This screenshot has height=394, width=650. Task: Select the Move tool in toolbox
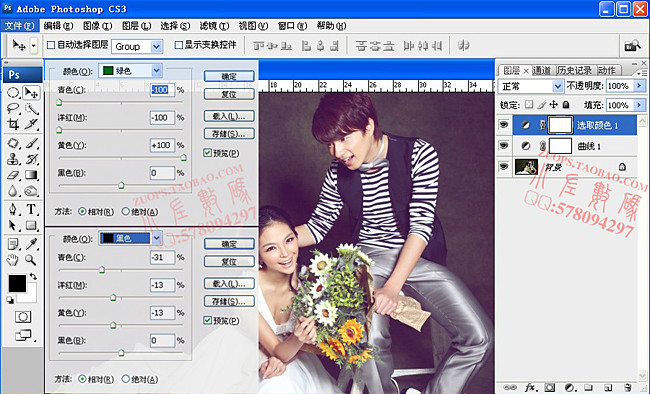31,92
